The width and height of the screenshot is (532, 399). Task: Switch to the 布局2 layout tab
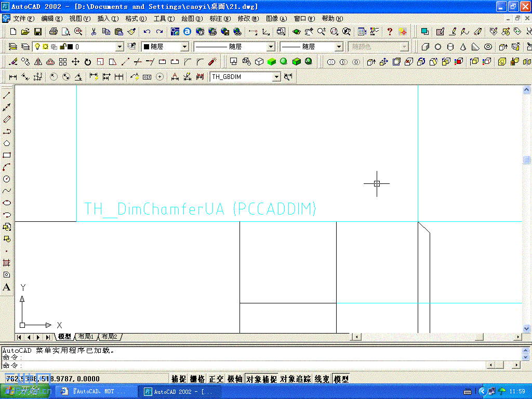point(109,337)
